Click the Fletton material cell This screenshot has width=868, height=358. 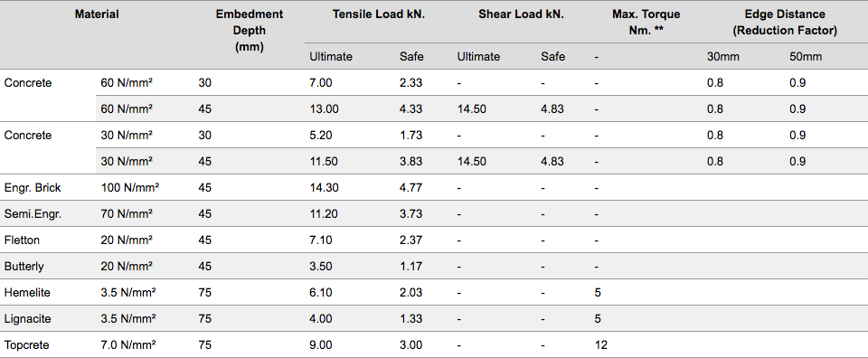tap(22, 240)
